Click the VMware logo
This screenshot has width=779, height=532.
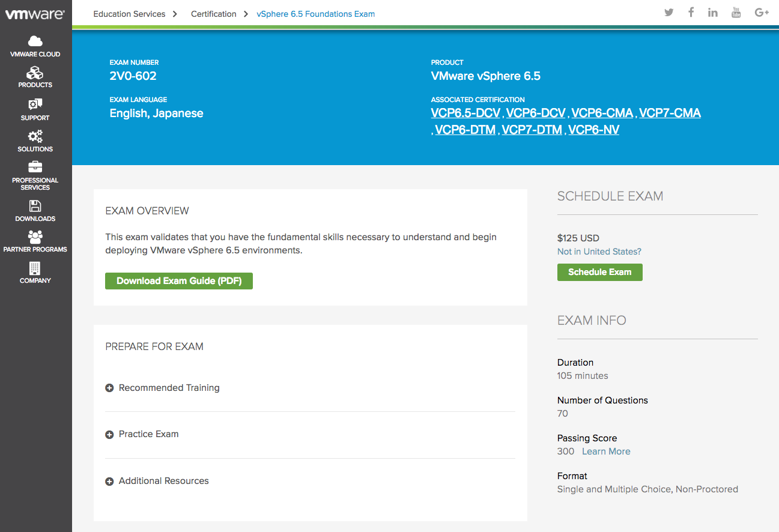(35, 14)
